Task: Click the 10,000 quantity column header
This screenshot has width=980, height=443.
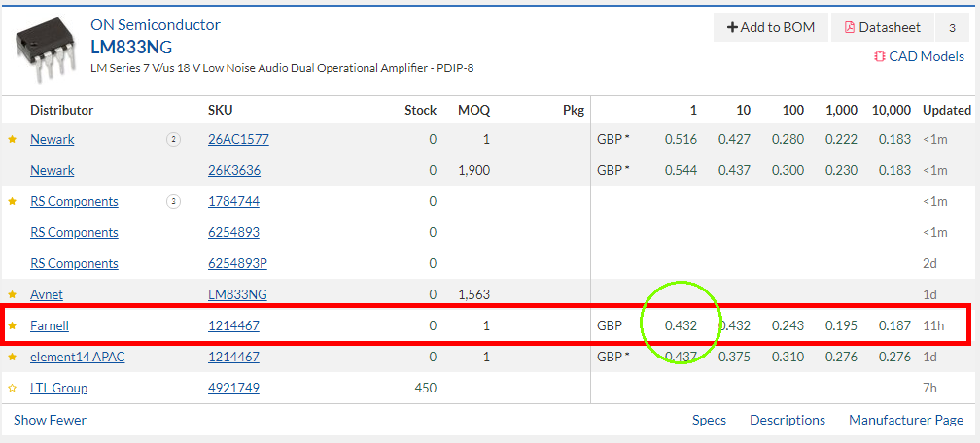Action: tap(892, 110)
